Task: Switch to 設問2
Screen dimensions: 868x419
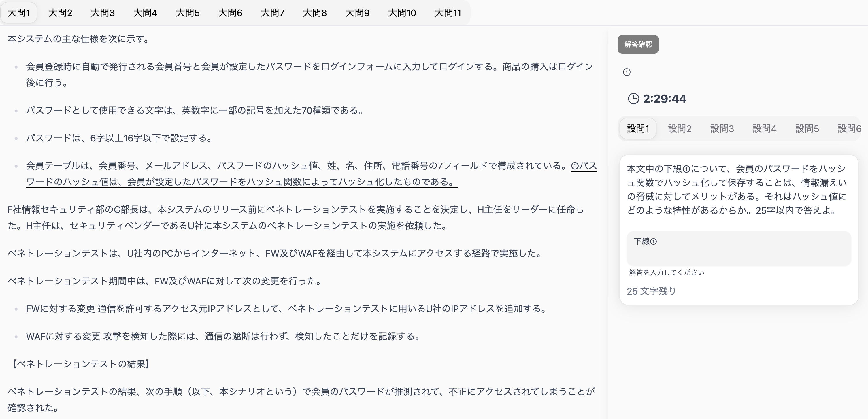Action: (680, 129)
